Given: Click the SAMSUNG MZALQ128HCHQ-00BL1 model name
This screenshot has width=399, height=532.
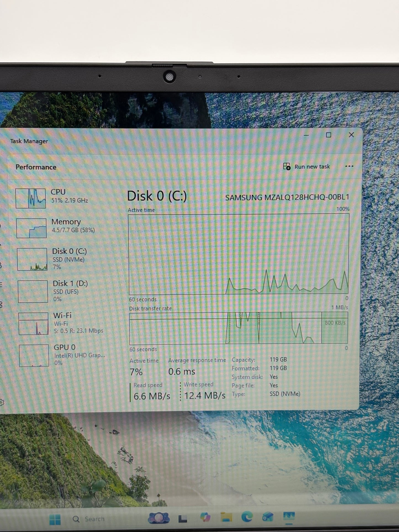Looking at the screenshot, I should (x=287, y=197).
